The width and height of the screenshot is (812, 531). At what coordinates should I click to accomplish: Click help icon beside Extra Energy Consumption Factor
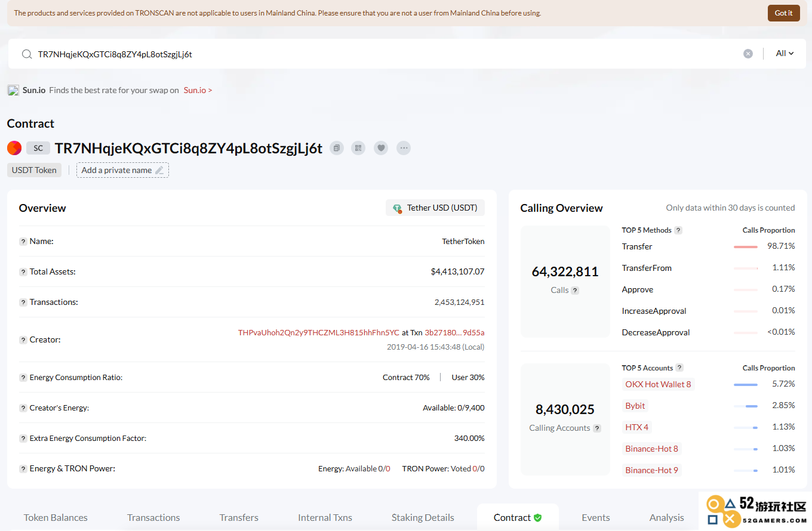point(23,439)
